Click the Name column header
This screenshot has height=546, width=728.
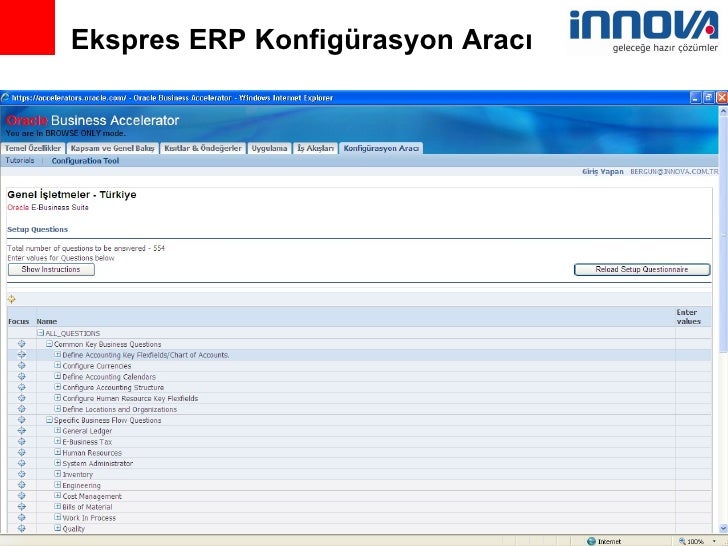coord(47,321)
